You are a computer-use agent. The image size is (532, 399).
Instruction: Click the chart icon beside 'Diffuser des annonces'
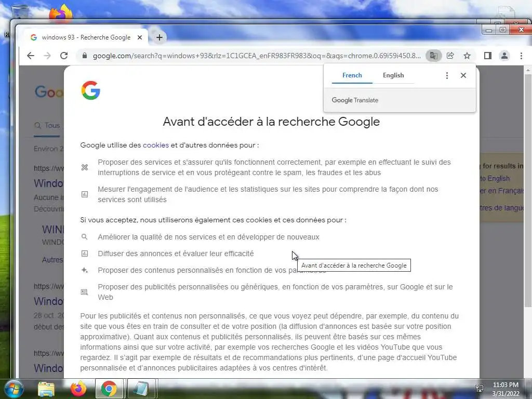pos(85,254)
